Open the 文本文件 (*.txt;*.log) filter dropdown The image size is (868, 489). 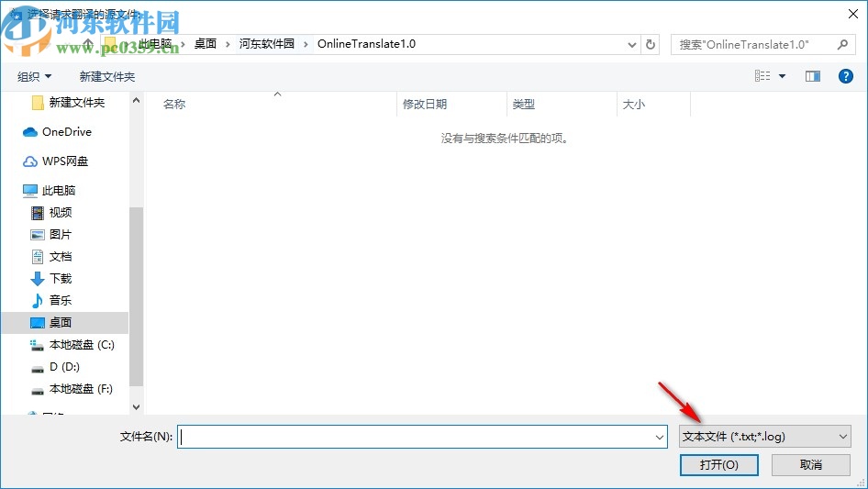point(764,437)
